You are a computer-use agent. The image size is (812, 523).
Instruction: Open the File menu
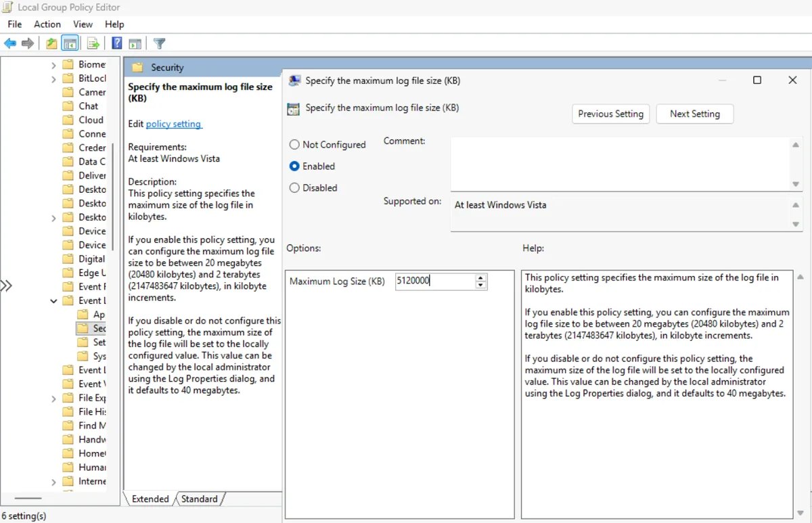15,24
